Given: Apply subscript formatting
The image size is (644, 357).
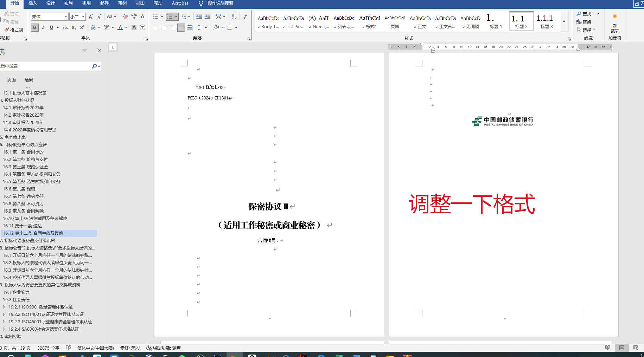Looking at the screenshot, I should [x=74, y=27].
